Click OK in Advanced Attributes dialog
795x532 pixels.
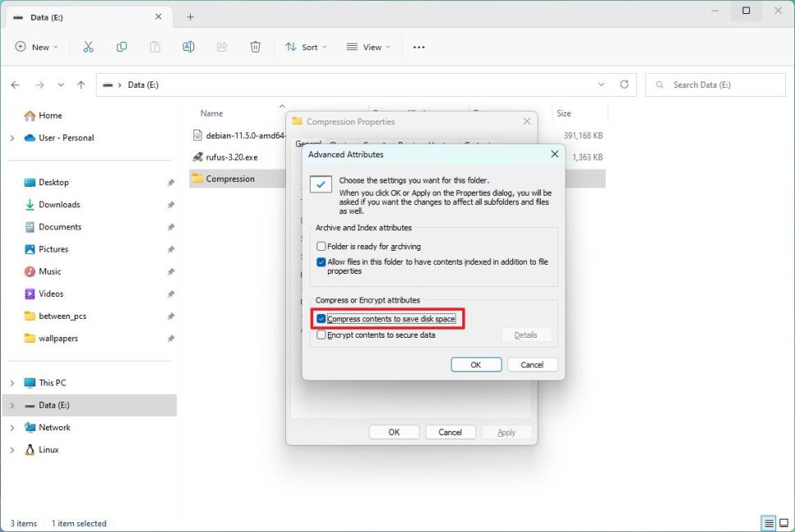pyautogui.click(x=475, y=365)
